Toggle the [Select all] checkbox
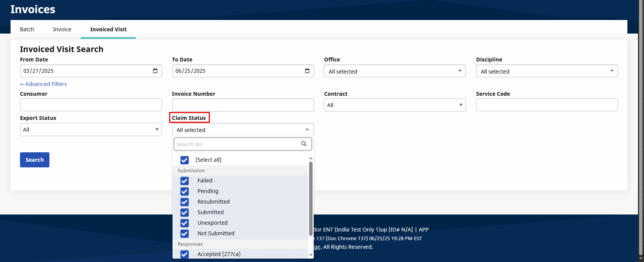This screenshot has height=262, width=644. pyautogui.click(x=185, y=160)
